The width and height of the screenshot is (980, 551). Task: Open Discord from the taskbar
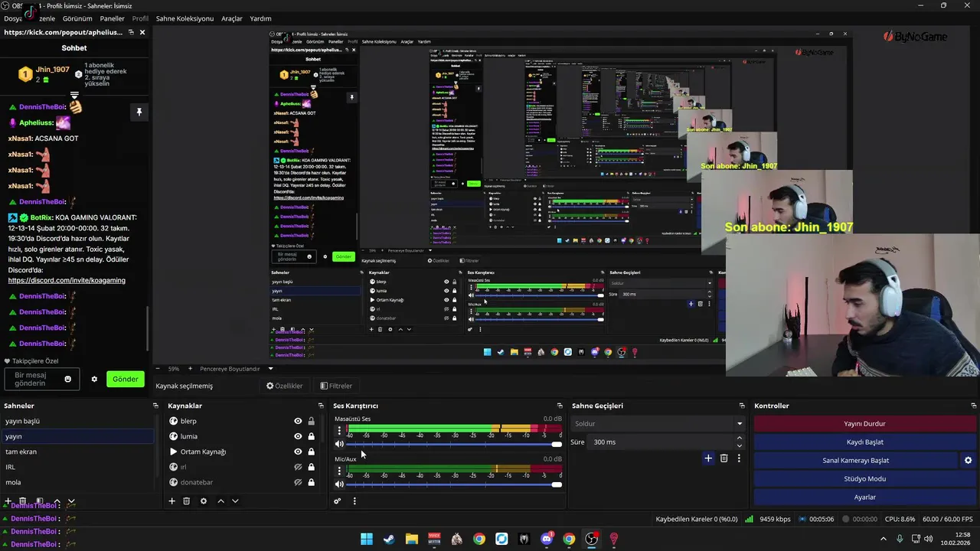point(547,539)
